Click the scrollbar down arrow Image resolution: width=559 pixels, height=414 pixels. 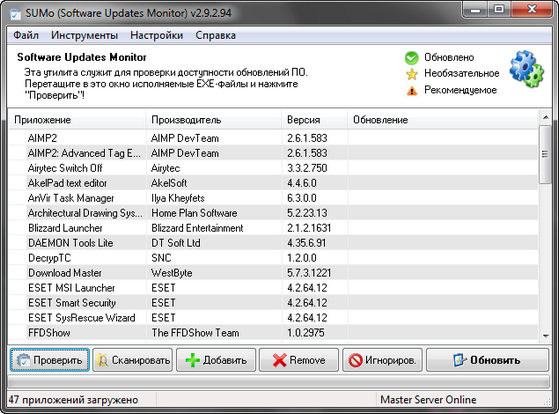point(545,336)
